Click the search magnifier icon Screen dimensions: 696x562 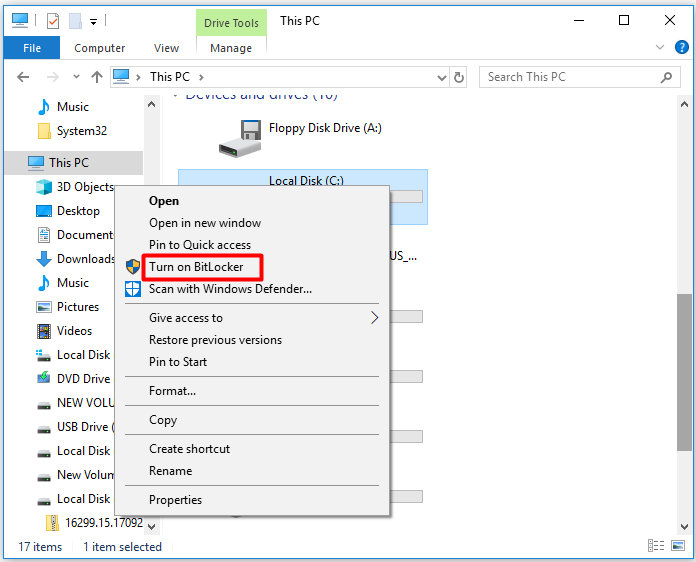pos(666,78)
